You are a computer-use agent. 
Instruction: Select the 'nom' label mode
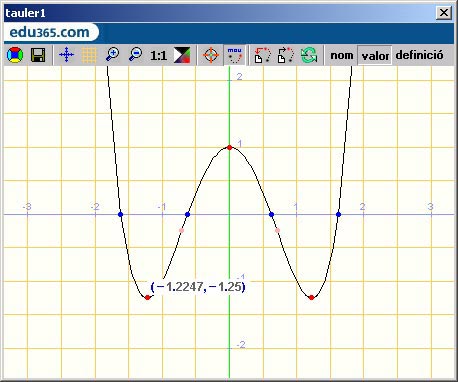[x=342, y=55]
